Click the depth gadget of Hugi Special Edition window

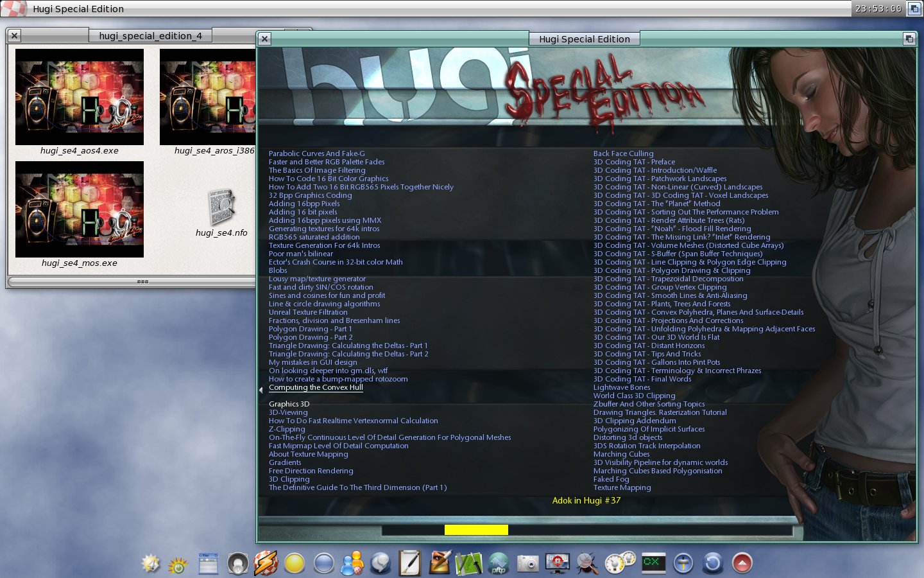pos(909,39)
